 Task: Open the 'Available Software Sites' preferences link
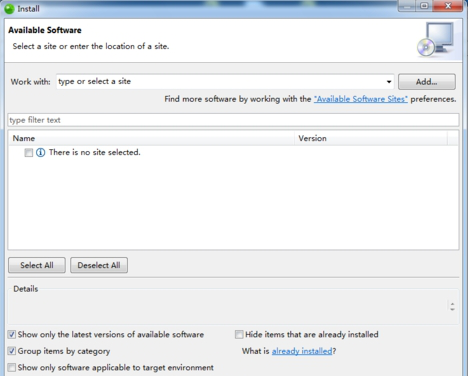click(x=361, y=99)
